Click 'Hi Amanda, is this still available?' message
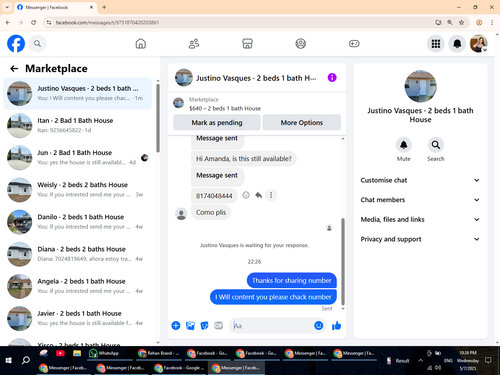The image size is (500, 375). click(244, 159)
